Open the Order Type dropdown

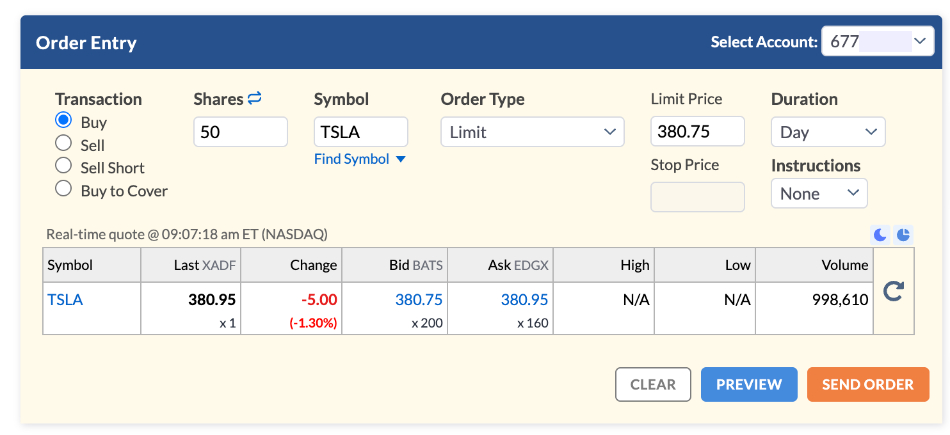[x=532, y=132]
